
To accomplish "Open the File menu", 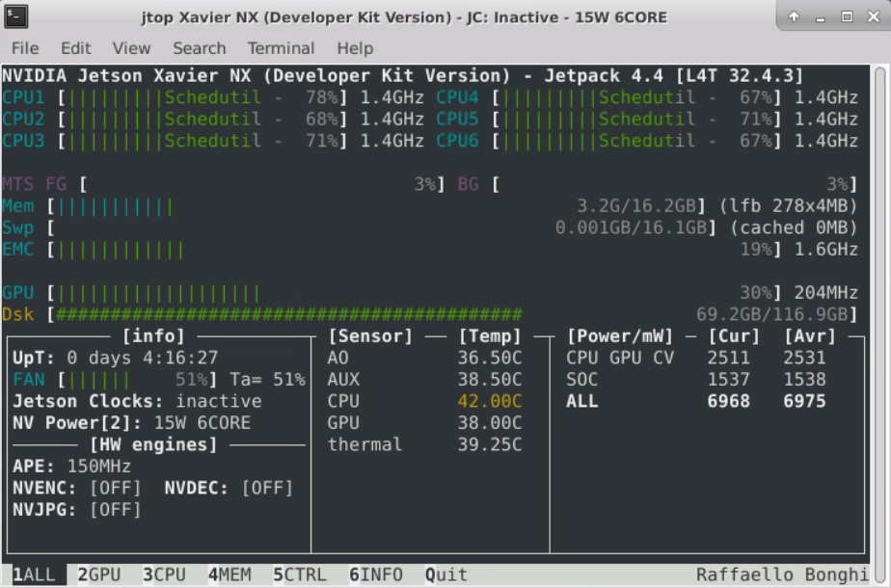I will (x=25, y=48).
